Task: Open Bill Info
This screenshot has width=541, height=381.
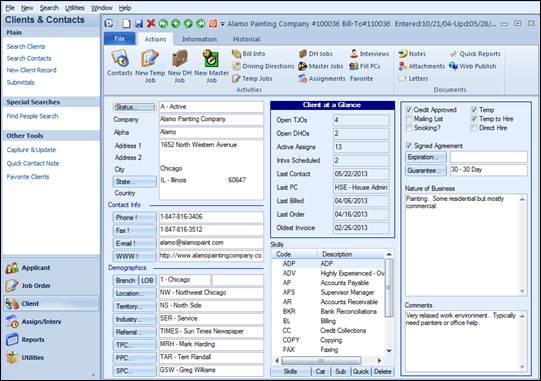Action: tap(248, 54)
